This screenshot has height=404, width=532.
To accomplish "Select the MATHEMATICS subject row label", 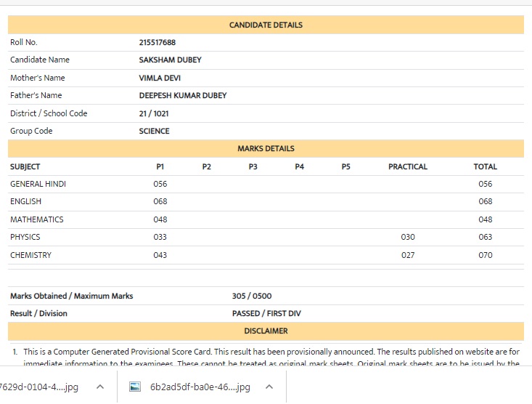I will click(x=36, y=219).
